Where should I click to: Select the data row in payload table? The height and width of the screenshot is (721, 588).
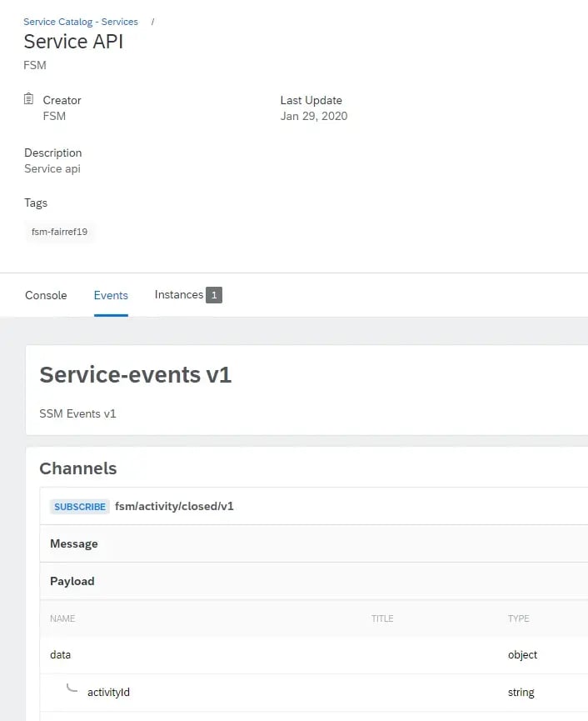(x=61, y=655)
